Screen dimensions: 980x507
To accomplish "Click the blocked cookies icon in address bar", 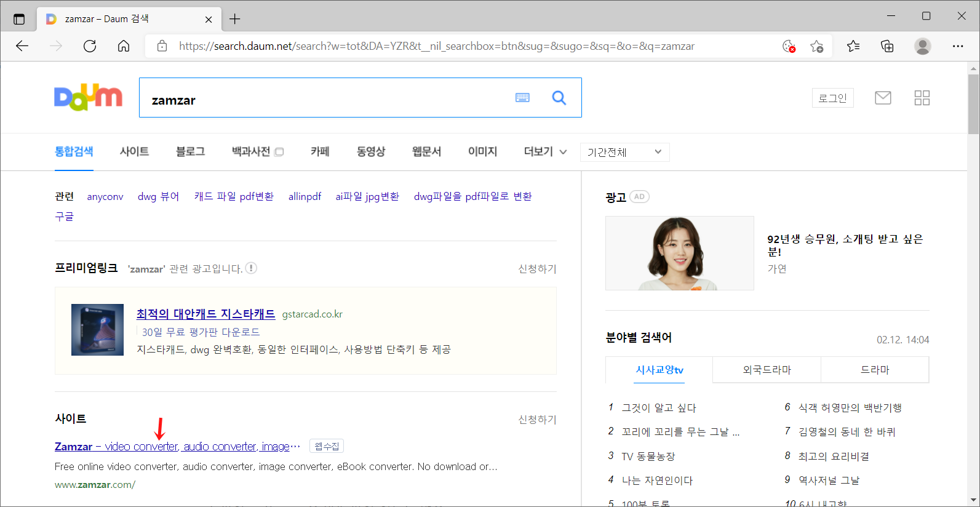I will pos(789,46).
